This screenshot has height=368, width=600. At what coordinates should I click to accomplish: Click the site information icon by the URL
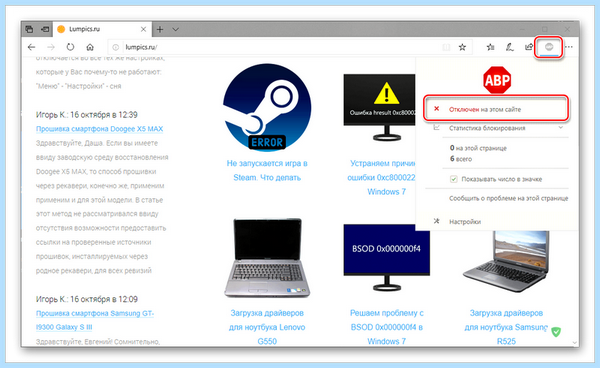pos(115,47)
